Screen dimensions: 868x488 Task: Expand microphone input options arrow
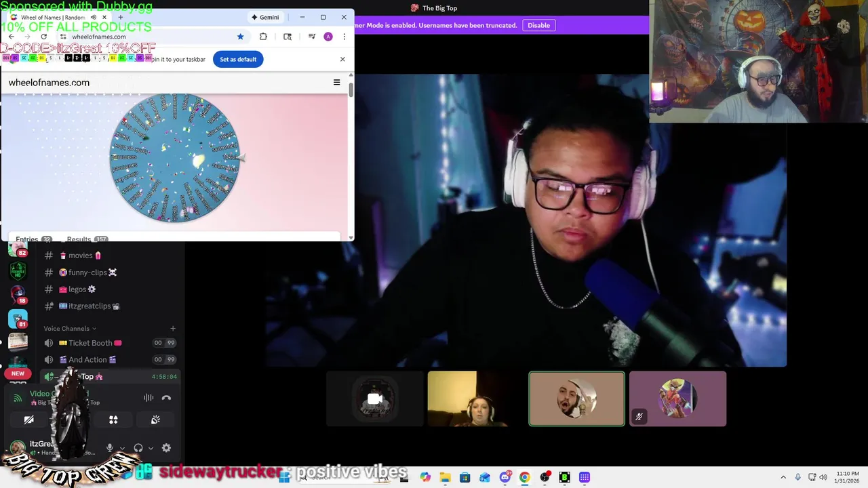[122, 448]
